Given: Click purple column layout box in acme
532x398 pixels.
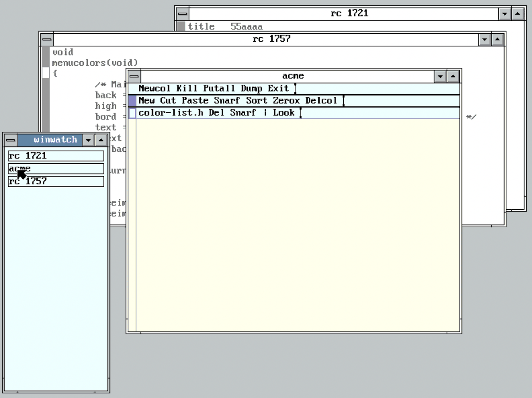Looking at the screenshot, I should 132,101.
